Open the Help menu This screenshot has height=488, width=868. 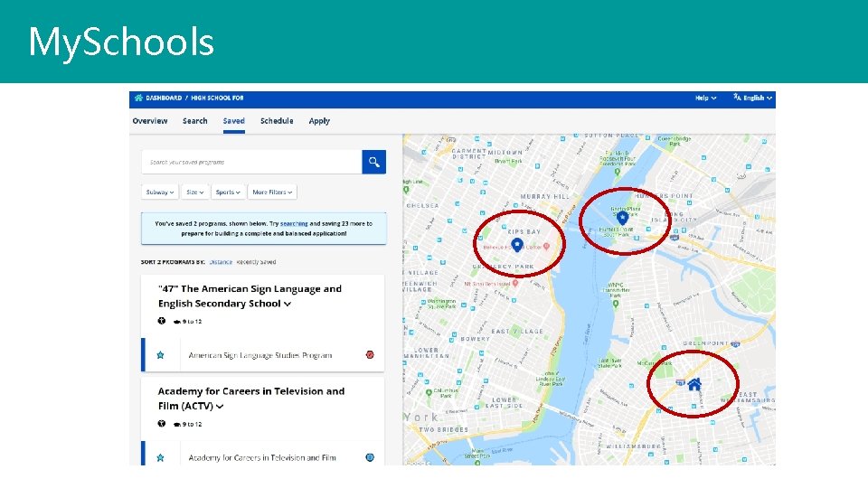[706, 98]
